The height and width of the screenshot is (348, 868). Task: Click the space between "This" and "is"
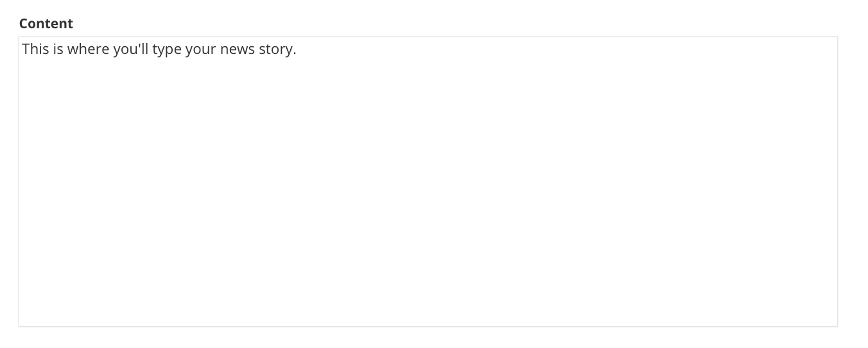(x=51, y=49)
